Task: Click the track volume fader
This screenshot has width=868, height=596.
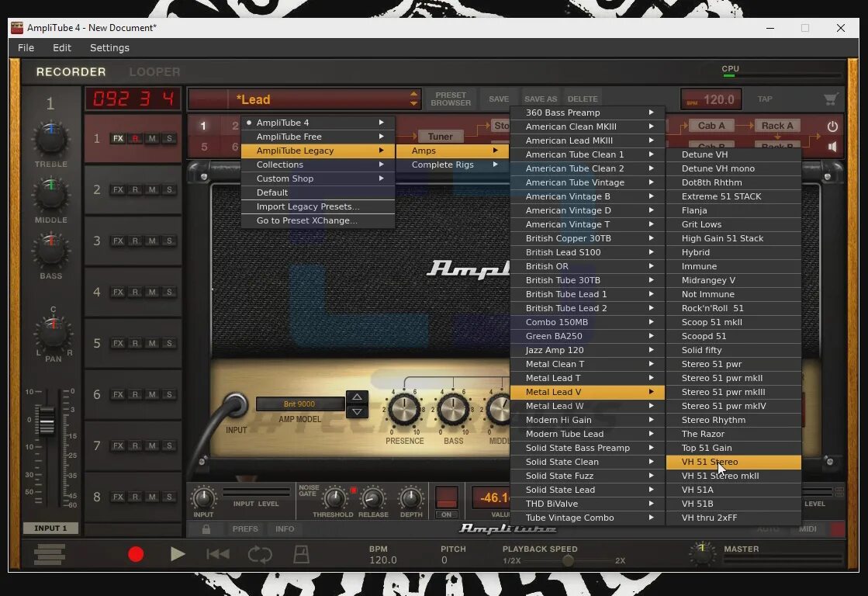Action: point(47,420)
